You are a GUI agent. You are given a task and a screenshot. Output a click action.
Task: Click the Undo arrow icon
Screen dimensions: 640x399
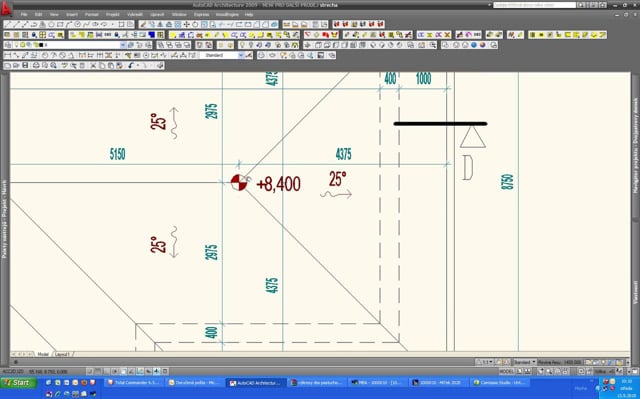pyautogui.click(x=131, y=65)
